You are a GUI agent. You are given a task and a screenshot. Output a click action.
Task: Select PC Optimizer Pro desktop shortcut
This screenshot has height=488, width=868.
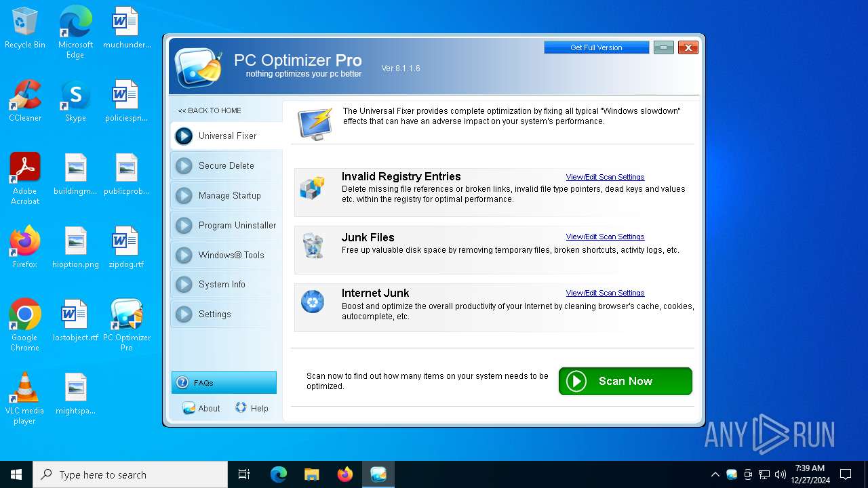coord(126,325)
